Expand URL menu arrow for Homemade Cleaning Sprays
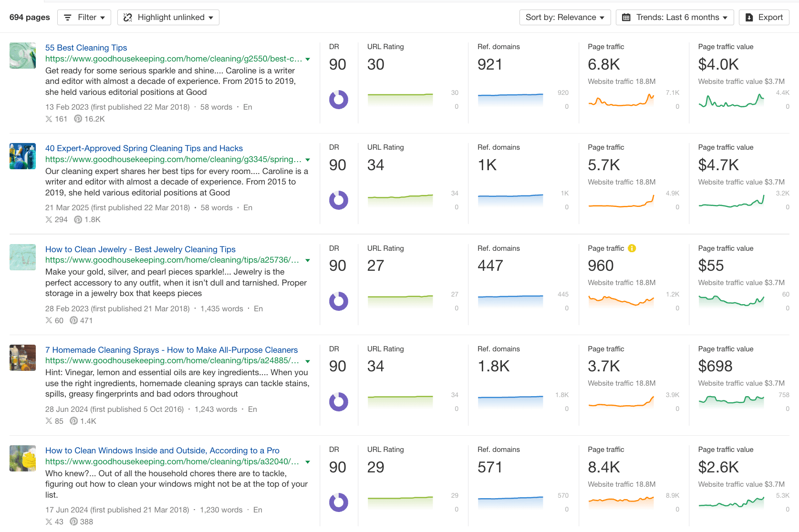 tap(308, 361)
